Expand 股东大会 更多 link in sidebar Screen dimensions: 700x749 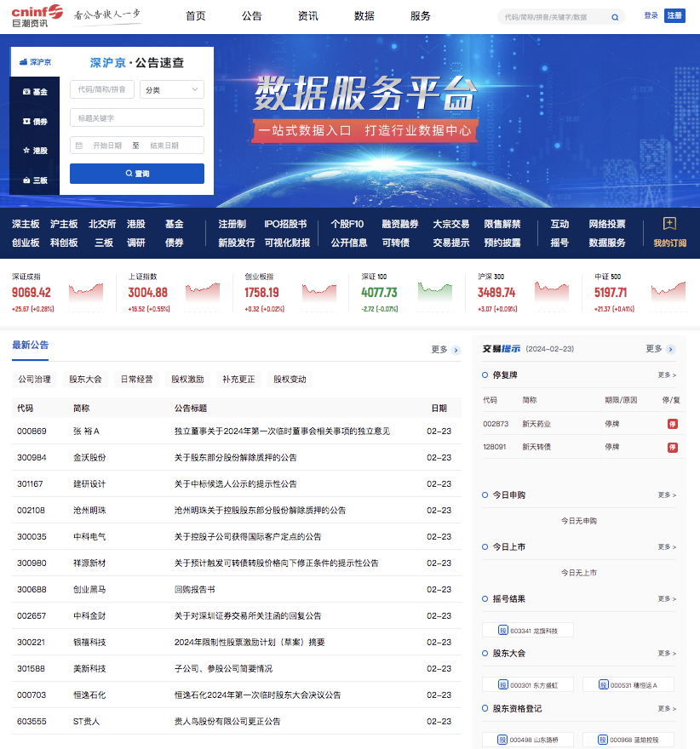[x=667, y=653]
